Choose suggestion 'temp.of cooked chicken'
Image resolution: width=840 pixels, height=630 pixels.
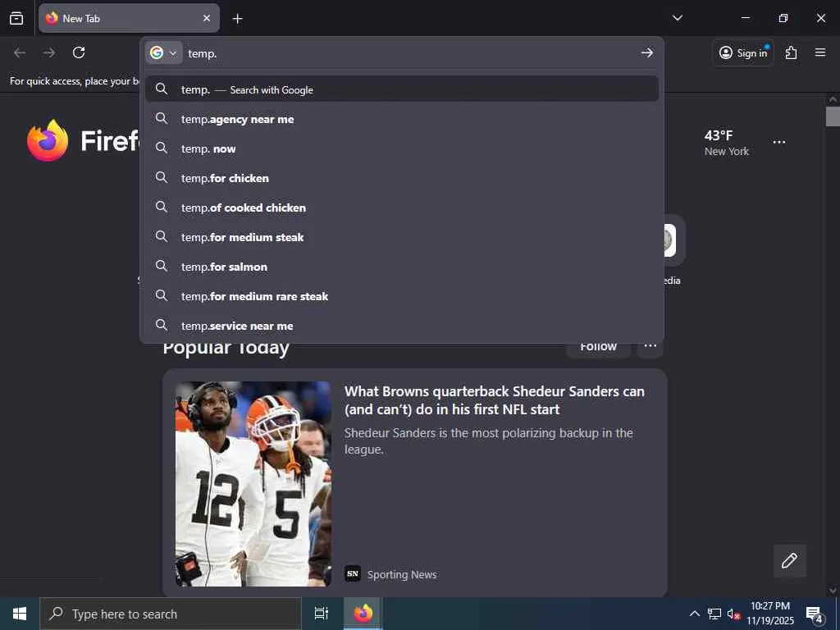pos(402,208)
